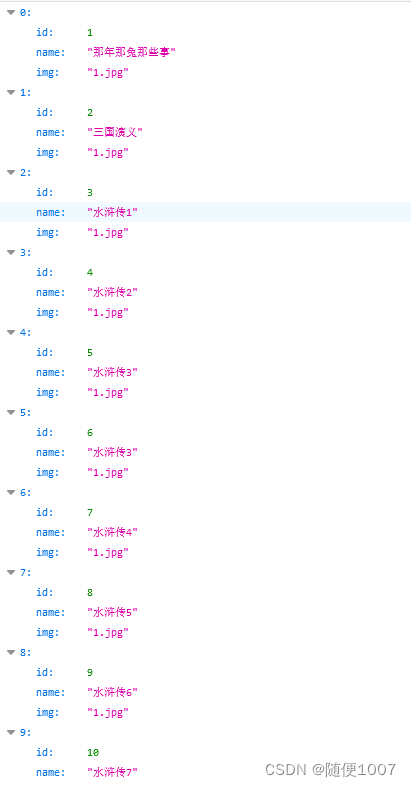Click the "name:" key in item 0

pos(51,52)
